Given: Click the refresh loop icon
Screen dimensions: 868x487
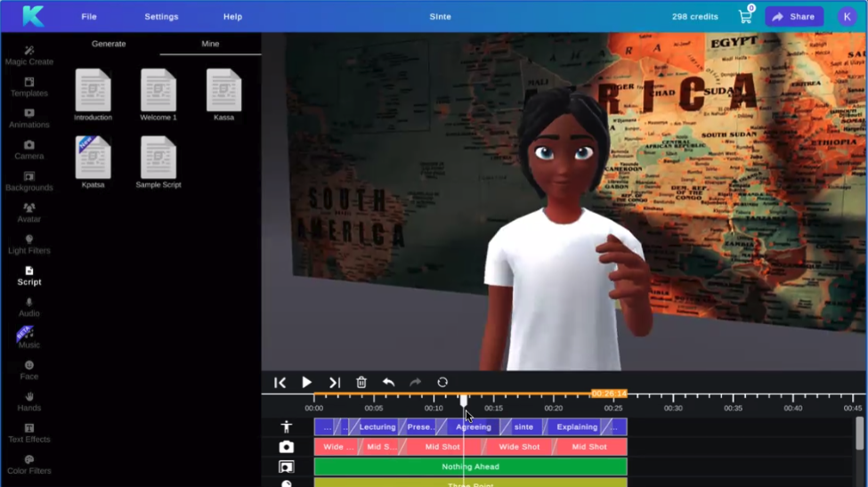Looking at the screenshot, I should click(442, 382).
